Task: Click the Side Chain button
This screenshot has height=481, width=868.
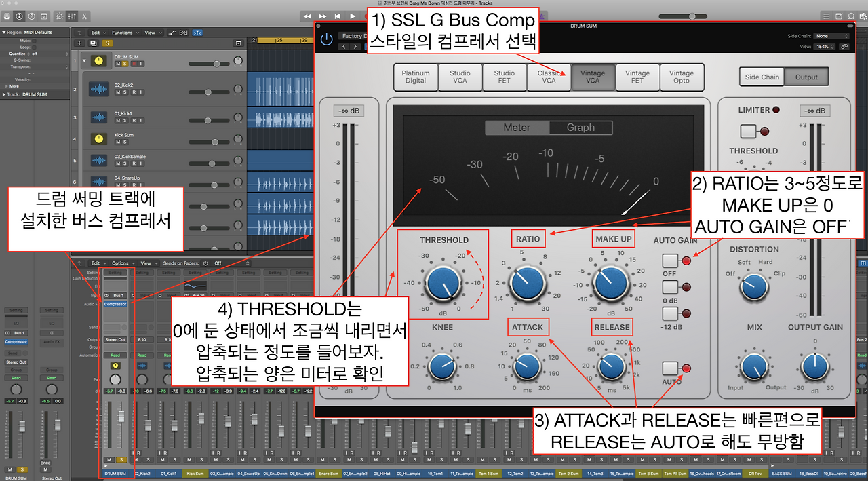Action: pos(762,77)
